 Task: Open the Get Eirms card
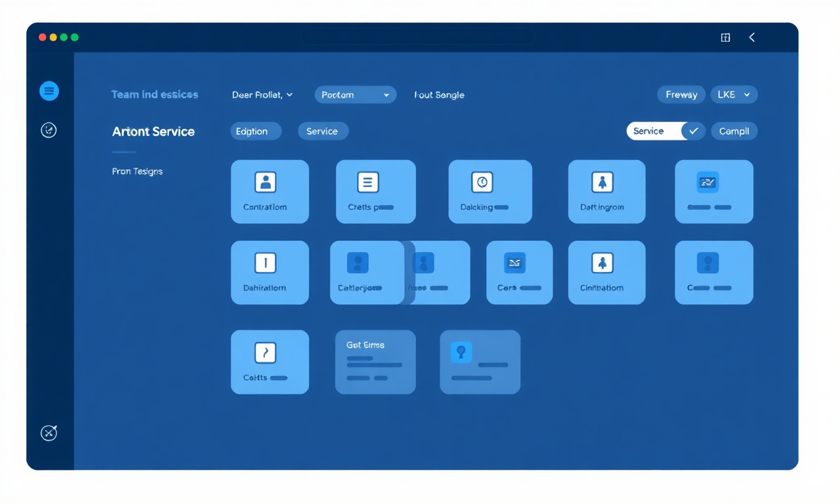(375, 362)
